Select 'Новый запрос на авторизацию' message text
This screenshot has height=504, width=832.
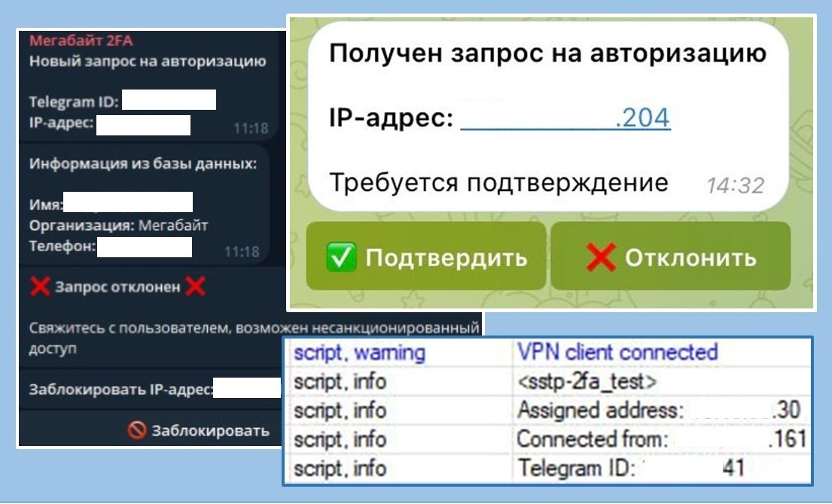tap(148, 61)
